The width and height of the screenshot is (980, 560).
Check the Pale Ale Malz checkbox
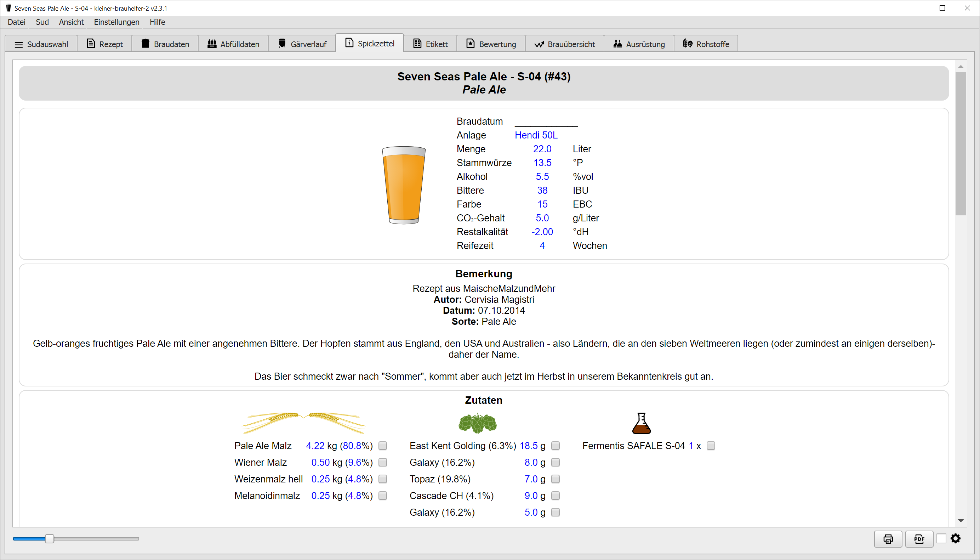tap(382, 446)
